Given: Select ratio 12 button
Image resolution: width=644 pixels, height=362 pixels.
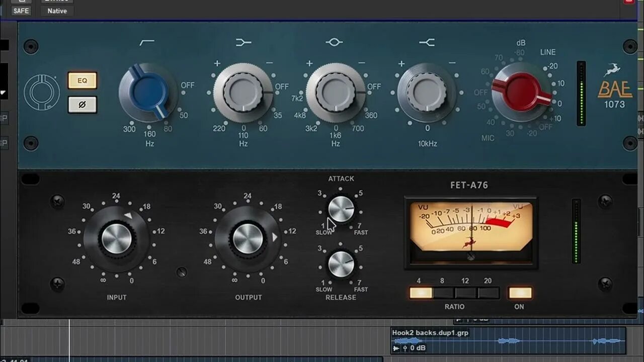Looking at the screenshot, I should (466, 293).
